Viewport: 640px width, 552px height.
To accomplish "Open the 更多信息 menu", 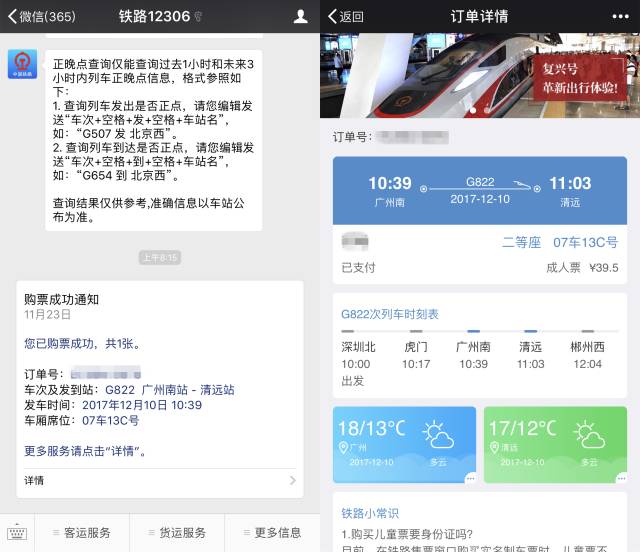I will click(272, 533).
